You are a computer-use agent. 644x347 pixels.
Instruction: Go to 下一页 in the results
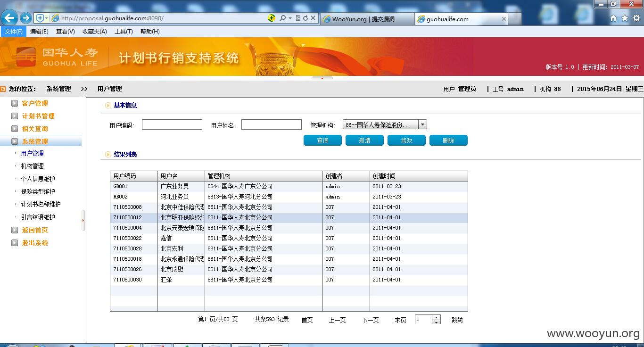(370, 320)
